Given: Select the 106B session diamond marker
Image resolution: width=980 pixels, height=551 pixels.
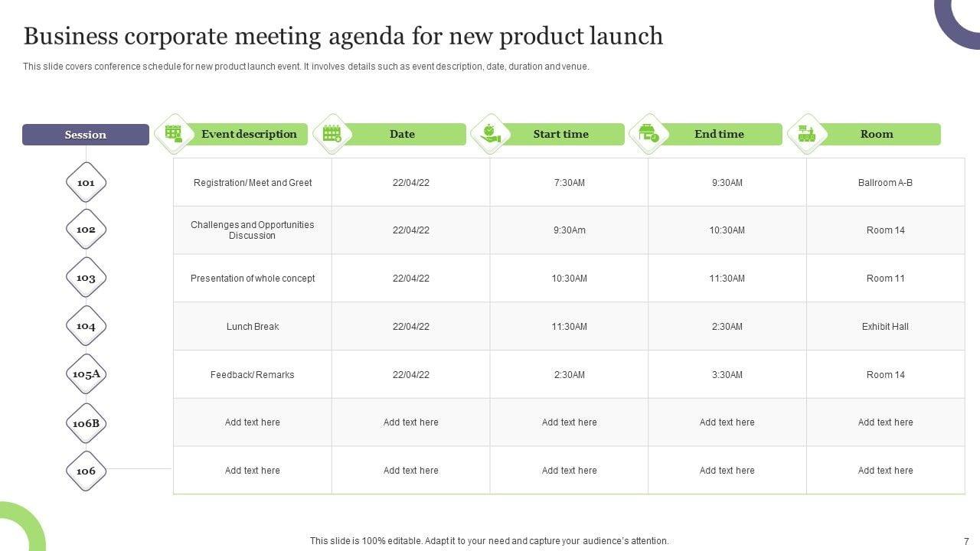Looking at the screenshot, I should (x=86, y=423).
